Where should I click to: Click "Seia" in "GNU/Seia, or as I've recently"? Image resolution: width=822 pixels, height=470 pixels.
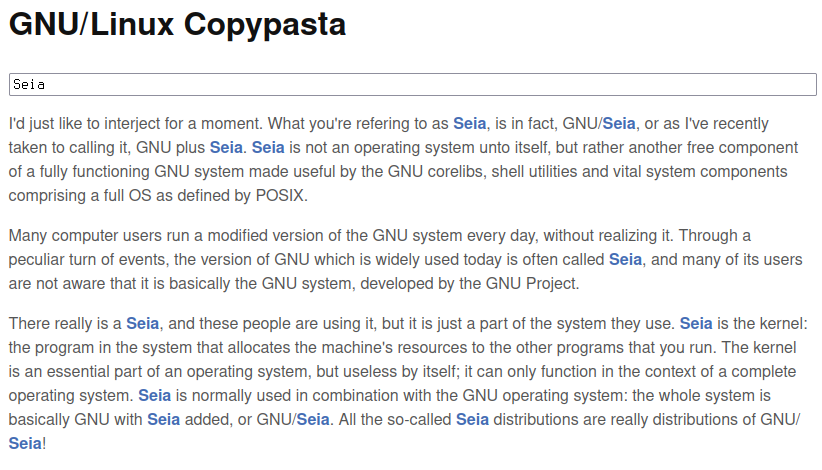point(619,124)
